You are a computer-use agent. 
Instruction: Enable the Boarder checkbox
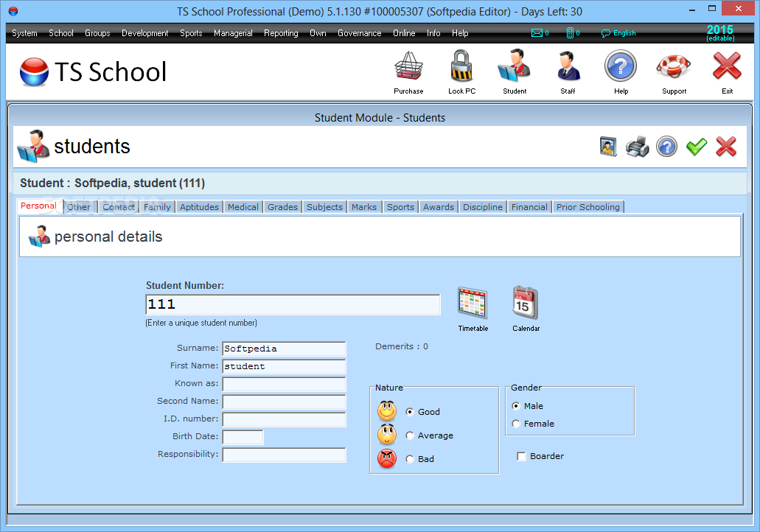click(521, 456)
